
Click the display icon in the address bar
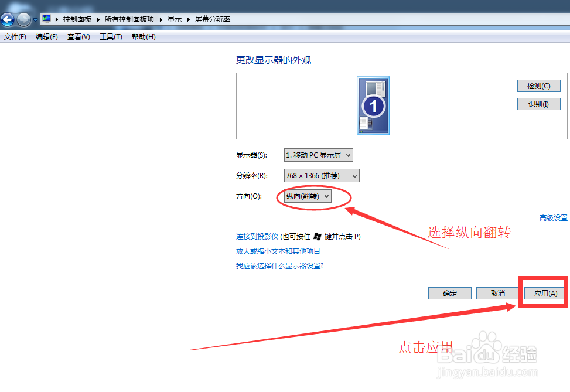click(46, 19)
